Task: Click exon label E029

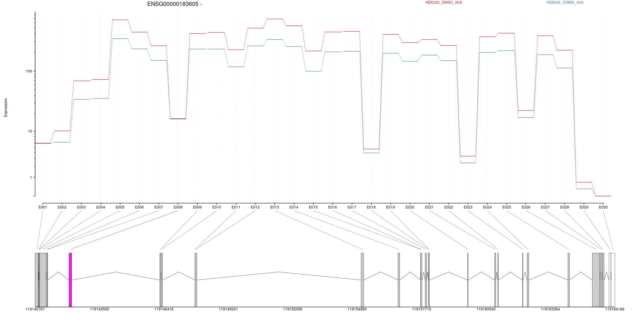Action: click(x=584, y=207)
